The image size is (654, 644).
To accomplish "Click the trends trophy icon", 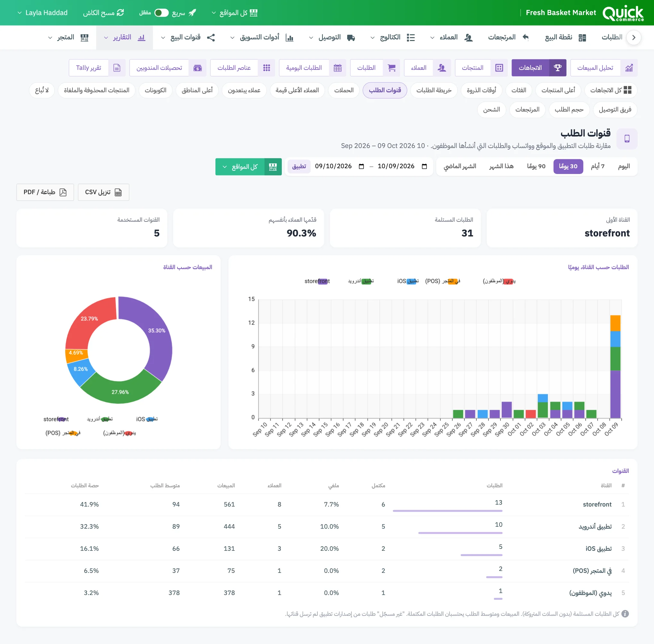I will point(558,68).
